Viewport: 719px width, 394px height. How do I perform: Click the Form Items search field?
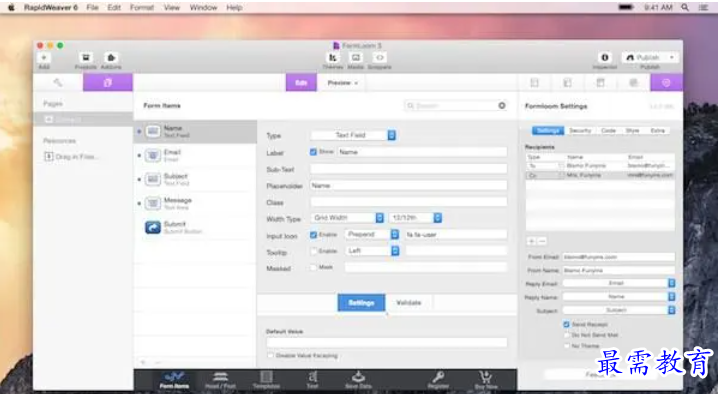(x=456, y=105)
